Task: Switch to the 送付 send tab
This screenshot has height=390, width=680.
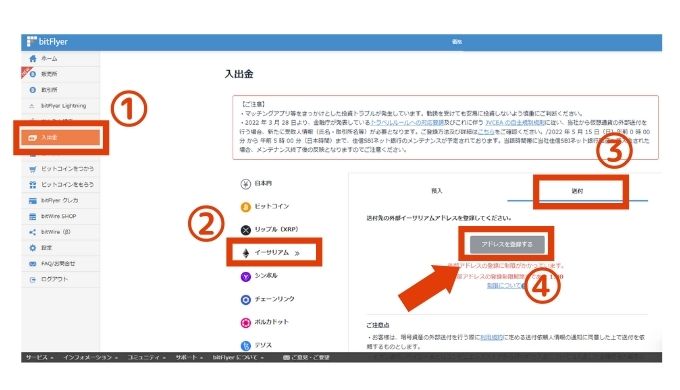Action: pos(578,191)
